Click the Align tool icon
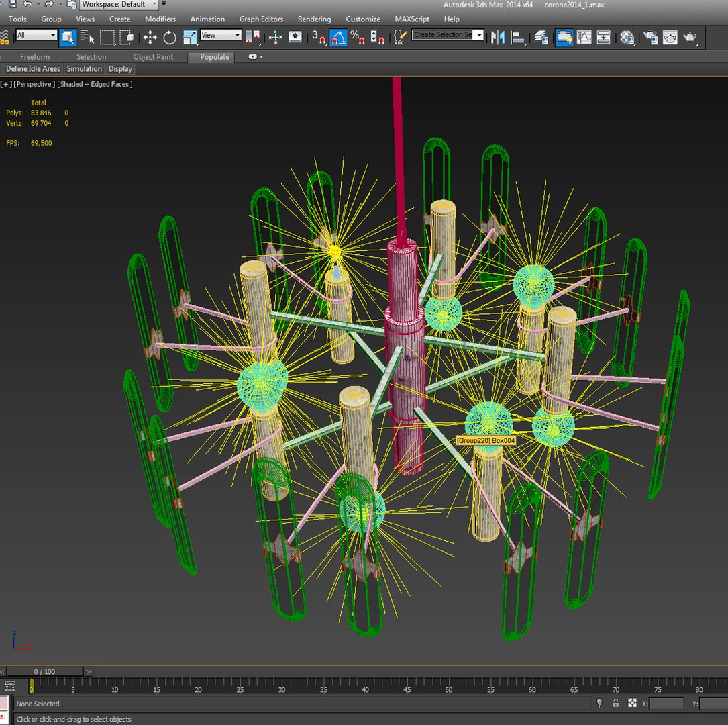 tap(517, 37)
